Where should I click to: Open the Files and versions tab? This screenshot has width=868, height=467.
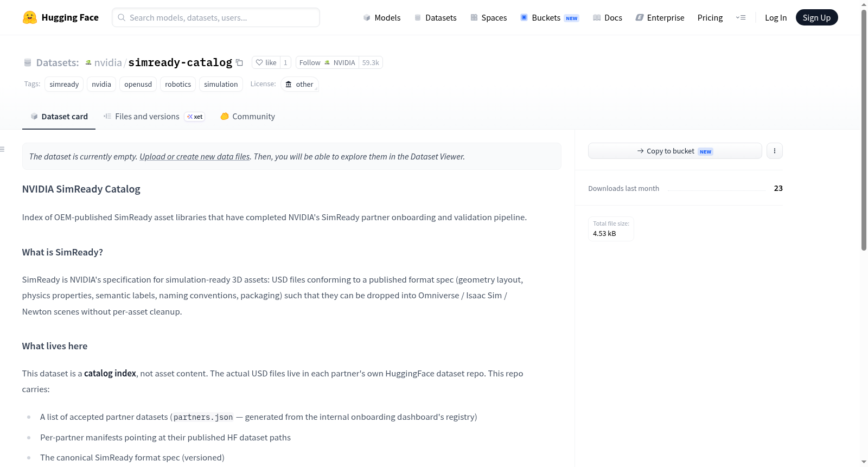pos(154,117)
